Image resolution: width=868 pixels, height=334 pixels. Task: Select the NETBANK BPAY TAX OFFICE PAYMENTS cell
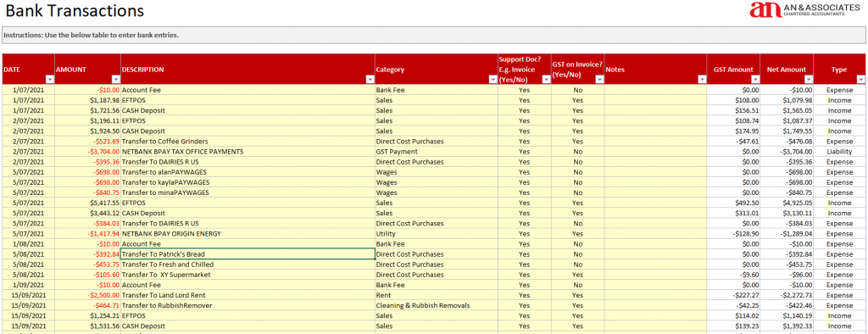[x=248, y=151]
